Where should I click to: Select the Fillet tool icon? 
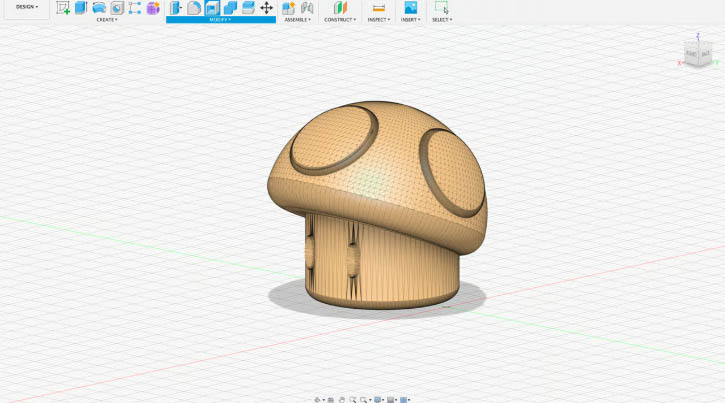[194, 7]
